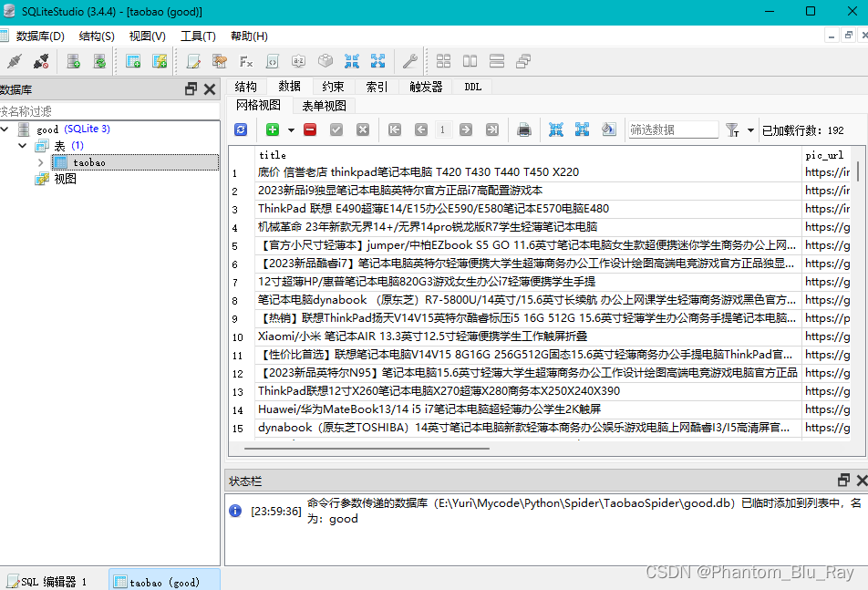Switch to the 约束 tab
Screen dimensions: 868x590
tap(334, 87)
